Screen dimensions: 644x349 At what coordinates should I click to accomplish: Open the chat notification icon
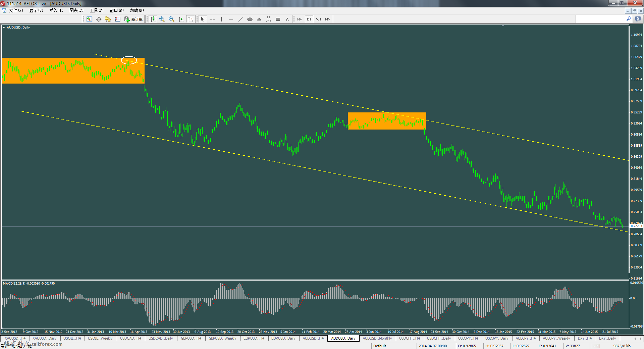638,19
